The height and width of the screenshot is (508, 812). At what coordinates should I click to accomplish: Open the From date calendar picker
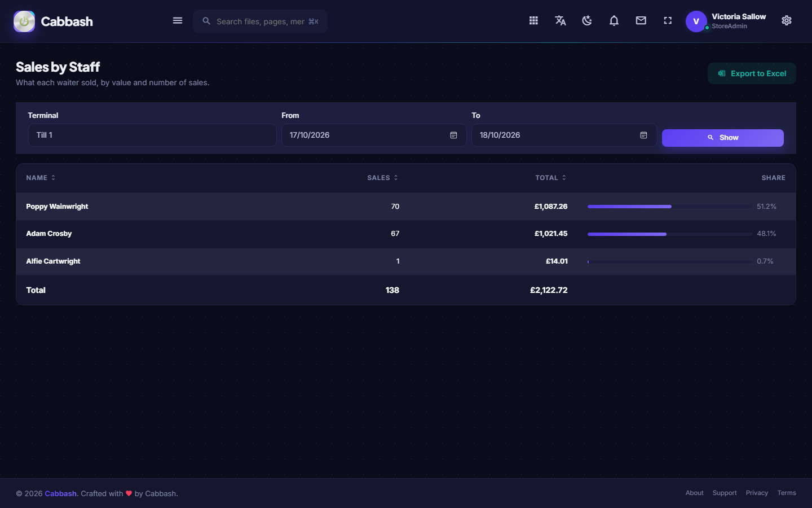click(453, 135)
